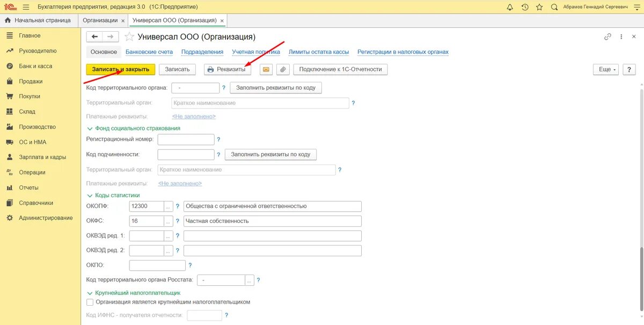The width and height of the screenshot is (644, 325).
Task: Open Регистрации в налоговых органах link
Action: pos(403,52)
